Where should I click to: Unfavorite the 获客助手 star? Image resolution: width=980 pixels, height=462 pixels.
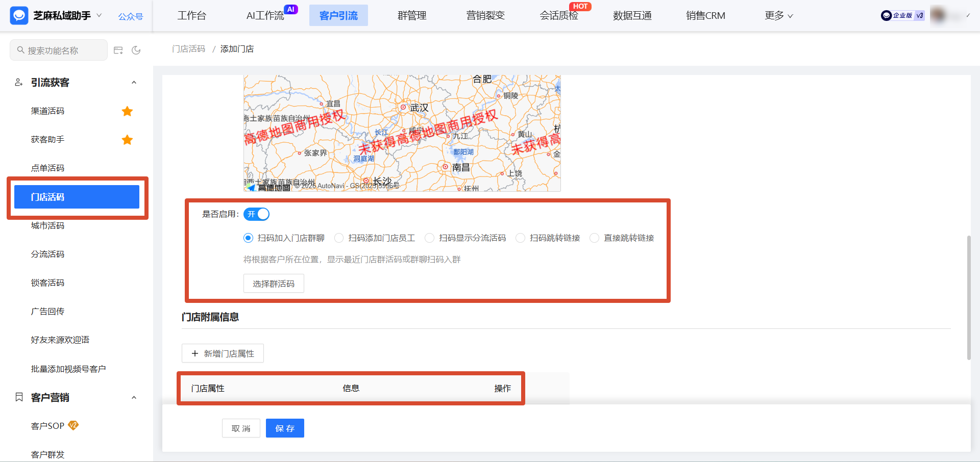tap(127, 140)
